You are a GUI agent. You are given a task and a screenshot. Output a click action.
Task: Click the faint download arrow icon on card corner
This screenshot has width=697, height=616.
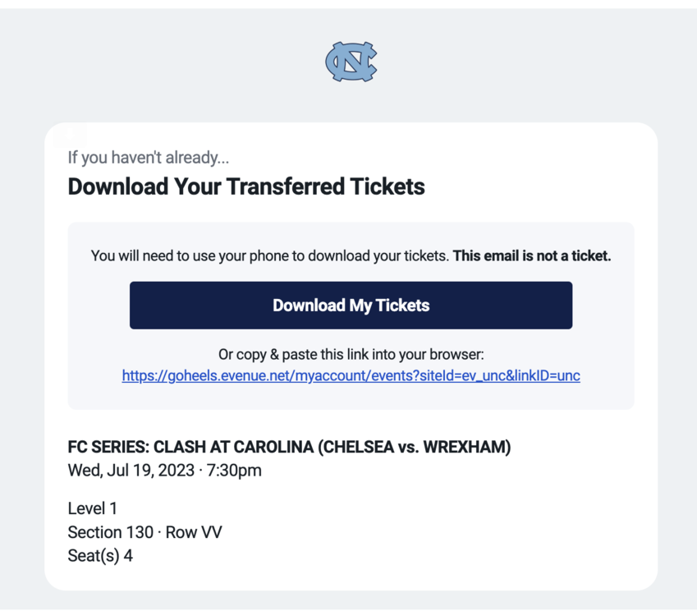point(71,135)
